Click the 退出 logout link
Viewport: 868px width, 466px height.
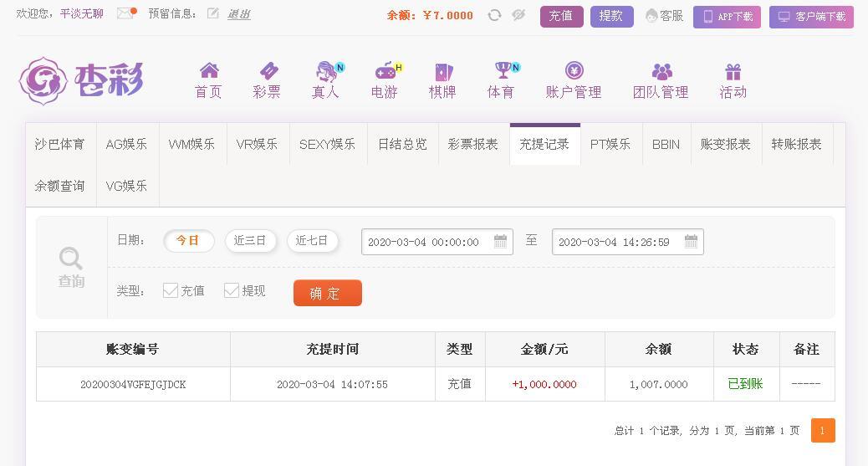pyautogui.click(x=239, y=14)
